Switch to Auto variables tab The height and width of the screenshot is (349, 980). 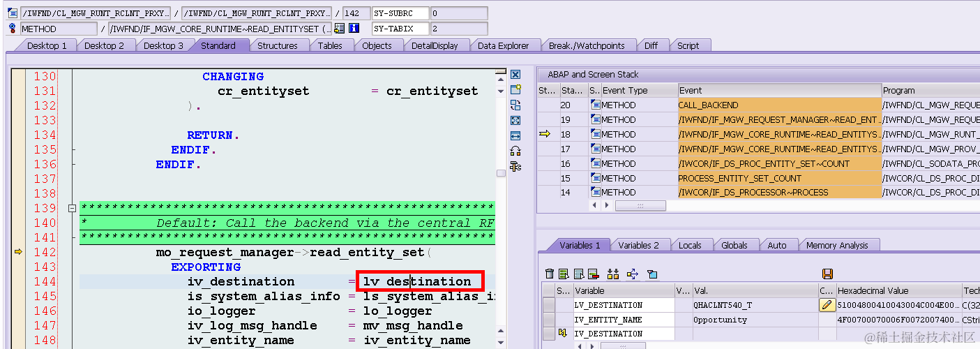tap(776, 245)
